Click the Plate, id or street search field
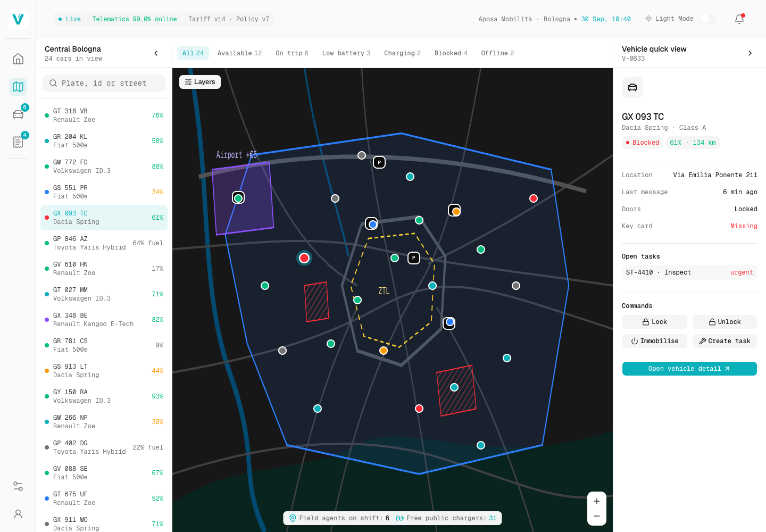 pyautogui.click(x=104, y=83)
